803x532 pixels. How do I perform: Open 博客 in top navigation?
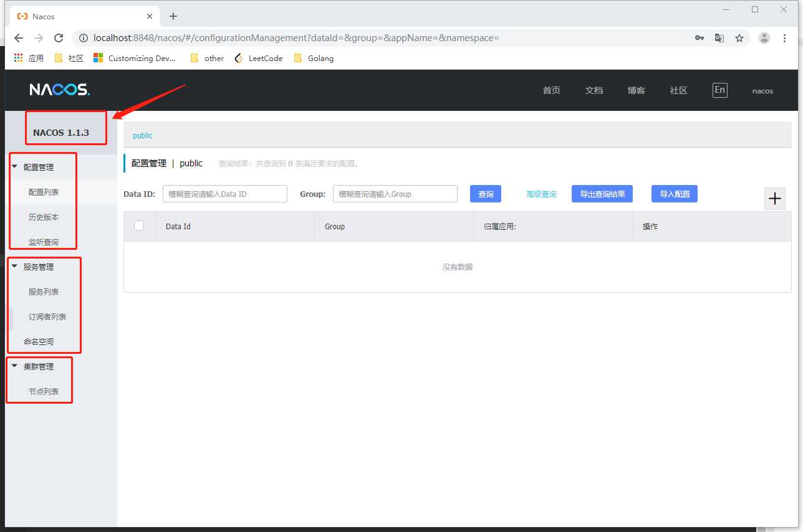tap(637, 90)
